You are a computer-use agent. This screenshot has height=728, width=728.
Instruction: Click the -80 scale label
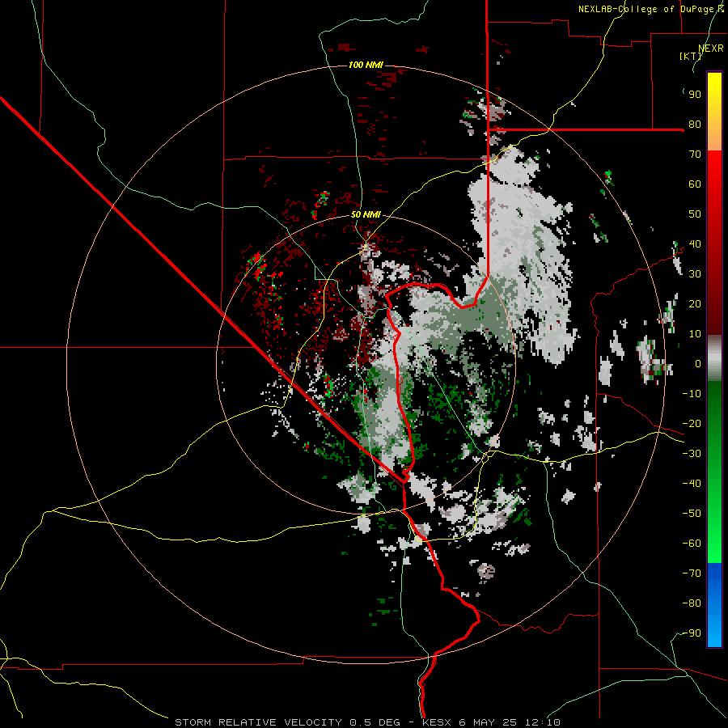pyautogui.click(x=692, y=603)
